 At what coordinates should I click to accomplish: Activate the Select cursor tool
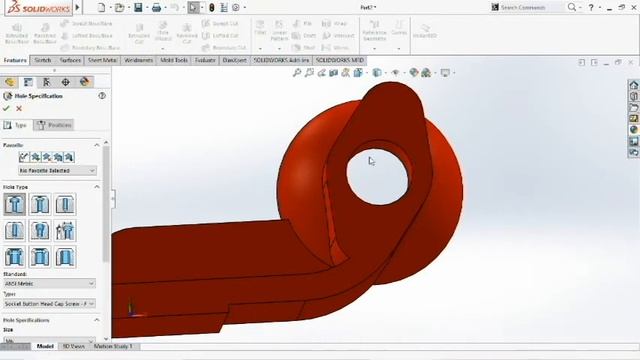click(193, 7)
